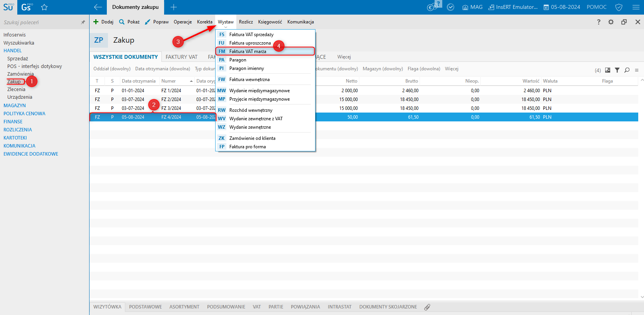Select FU Faktura uproszczona
This screenshot has height=315, width=644.
(x=265, y=43)
